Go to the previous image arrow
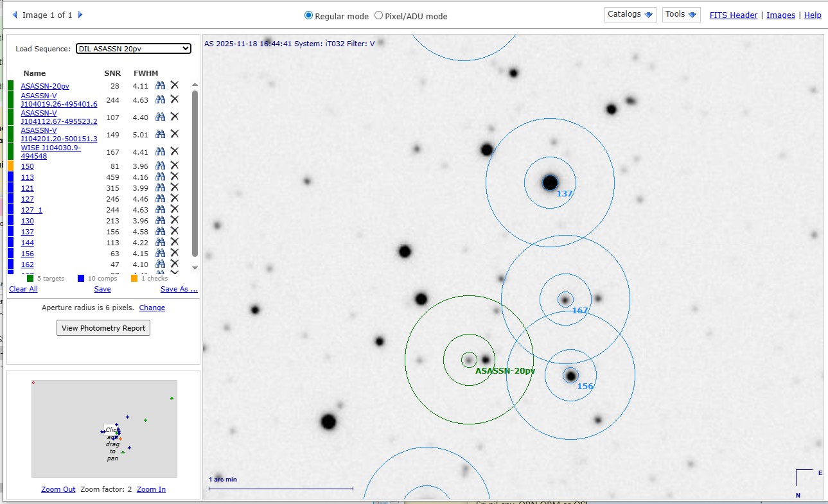The width and height of the screenshot is (828, 504). 15,15
